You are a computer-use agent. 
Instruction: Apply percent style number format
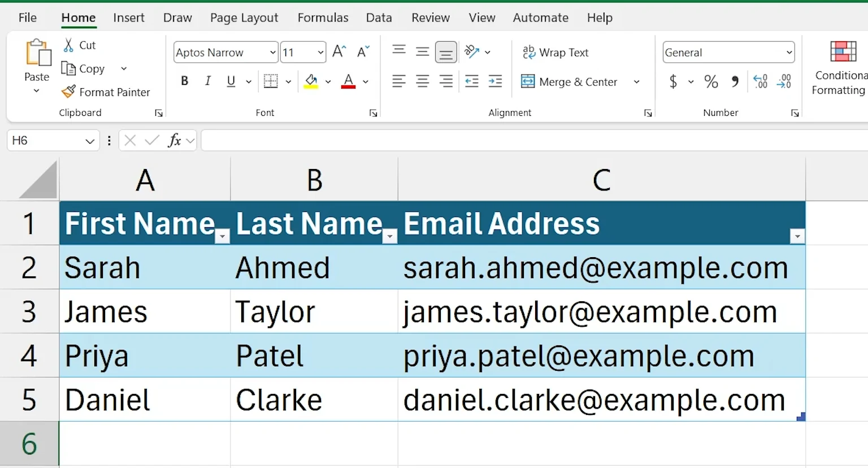point(711,82)
